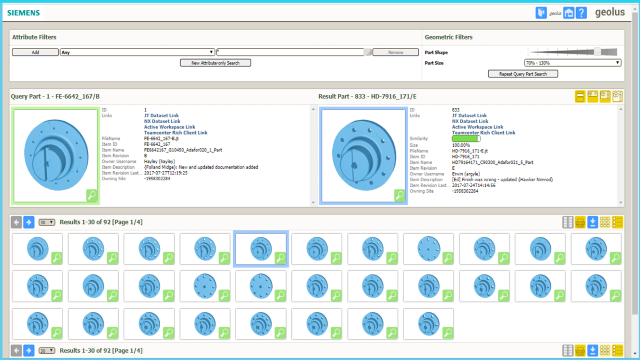Switch to yellow list view icon

coord(618,222)
